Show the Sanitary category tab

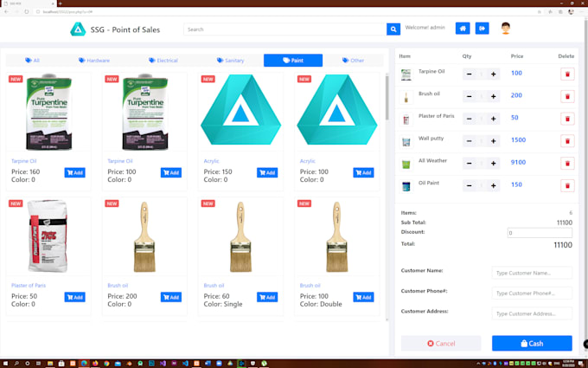tap(230, 60)
